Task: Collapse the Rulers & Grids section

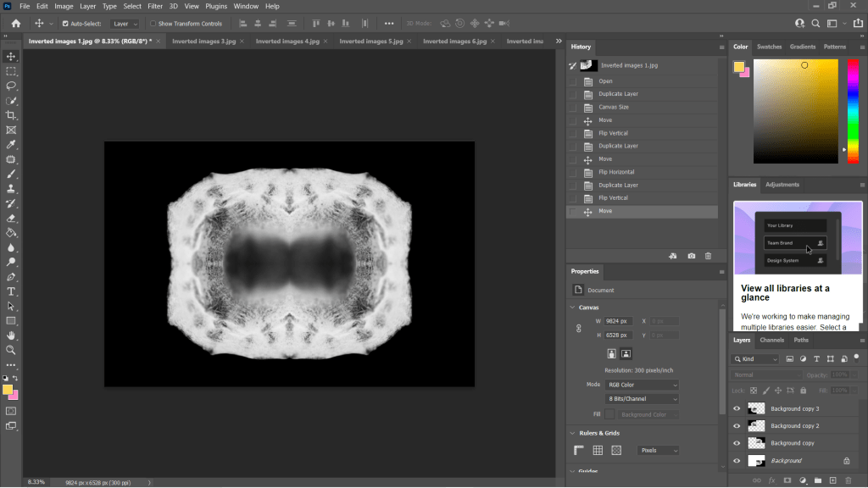Action: point(572,433)
